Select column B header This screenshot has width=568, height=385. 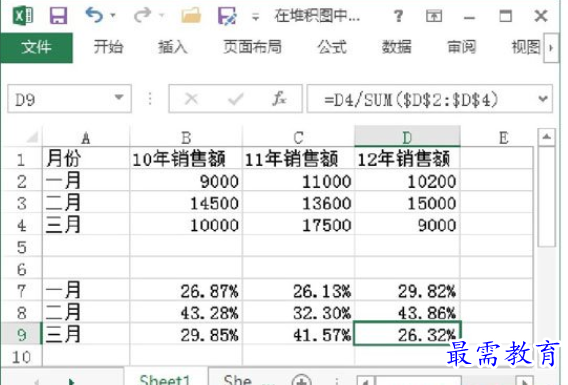(x=186, y=137)
